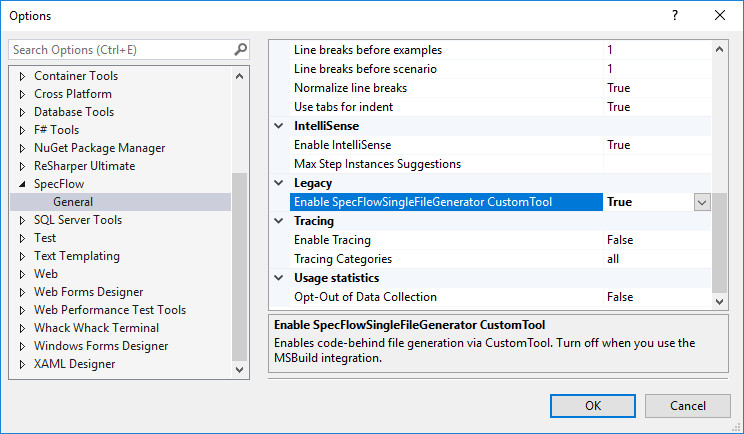Select the ReSharper Ultimate category
Image resolution: width=744 pixels, height=434 pixels.
click(84, 166)
